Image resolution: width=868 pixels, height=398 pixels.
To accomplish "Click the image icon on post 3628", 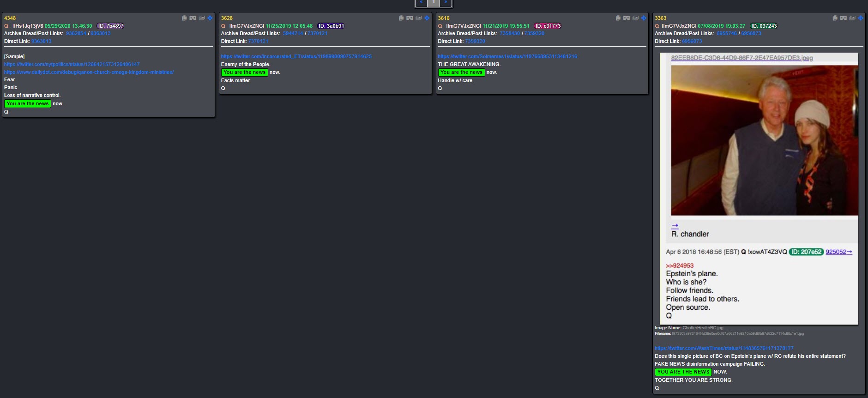I will pyautogui.click(x=419, y=18).
